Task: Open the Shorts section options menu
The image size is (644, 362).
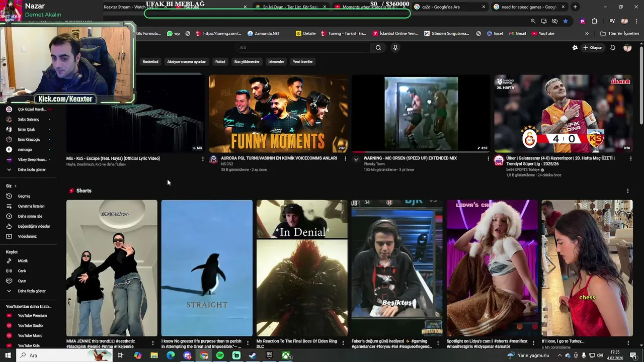Action: click(x=628, y=191)
